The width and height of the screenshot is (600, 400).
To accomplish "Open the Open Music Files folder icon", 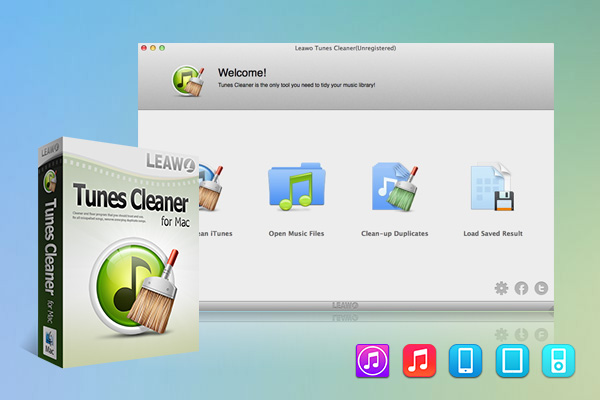I will coord(297,186).
